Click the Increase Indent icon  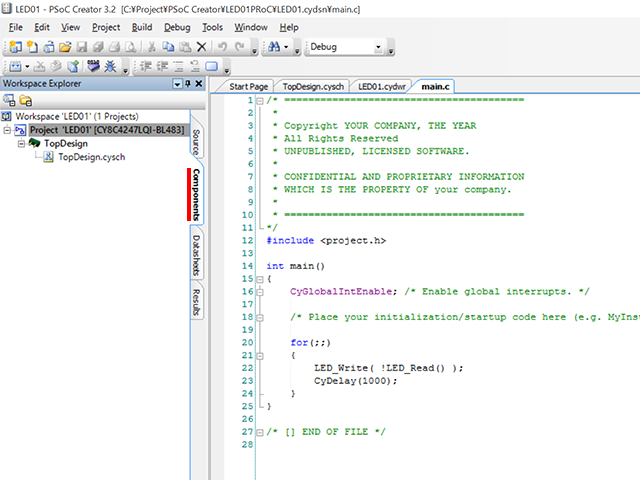coord(145,66)
